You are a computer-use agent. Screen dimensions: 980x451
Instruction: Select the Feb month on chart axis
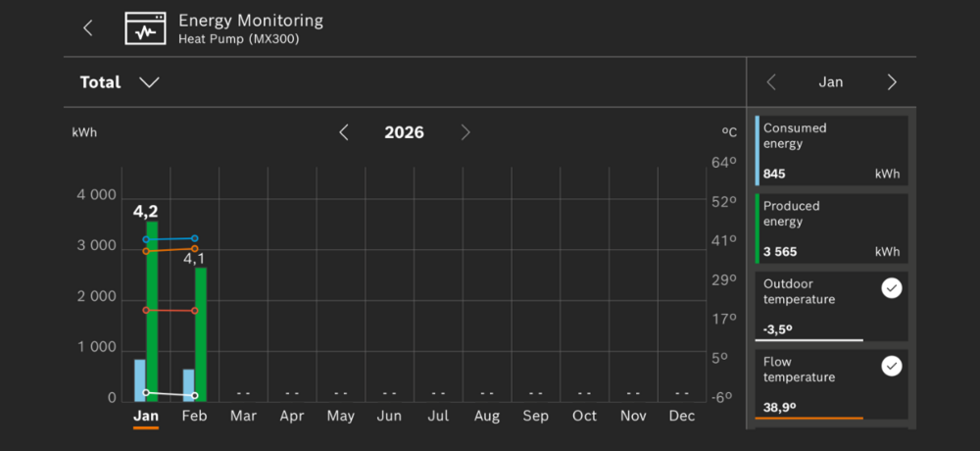(x=195, y=416)
